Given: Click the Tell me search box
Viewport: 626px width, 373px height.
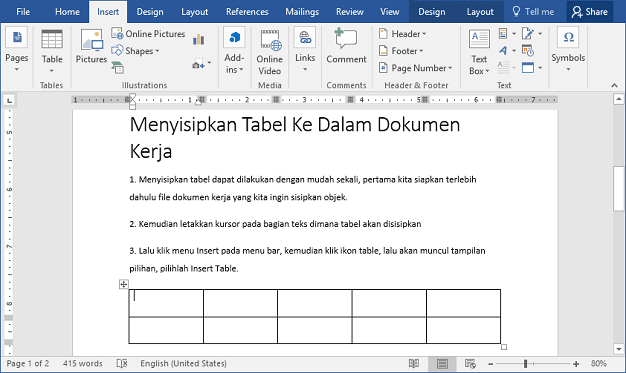Looking at the screenshot, I should coord(533,12).
